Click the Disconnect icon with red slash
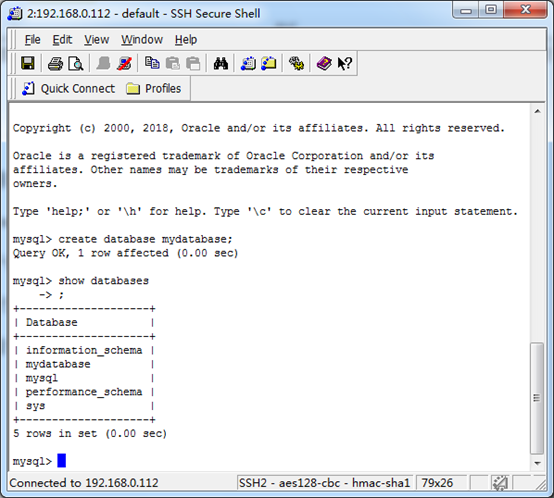This screenshot has height=498, width=554. [124, 64]
